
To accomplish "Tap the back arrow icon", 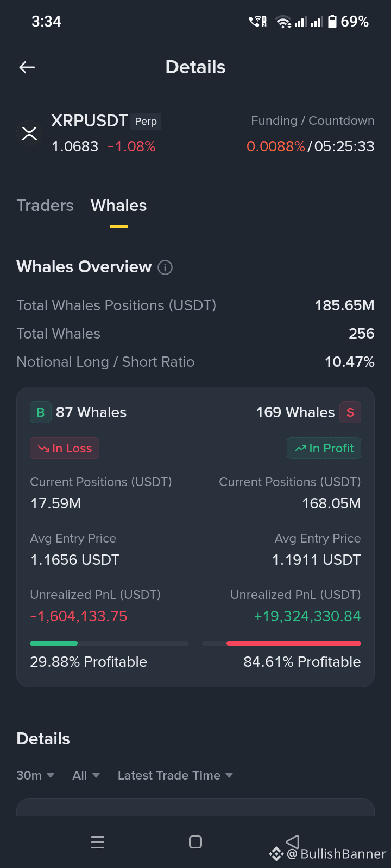I will pos(27,67).
